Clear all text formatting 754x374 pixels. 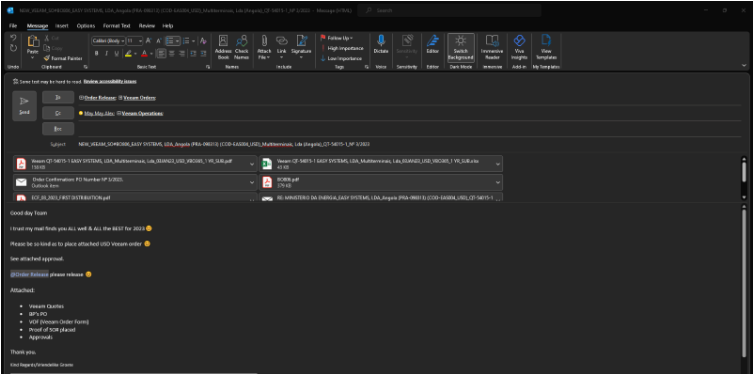pos(203,41)
